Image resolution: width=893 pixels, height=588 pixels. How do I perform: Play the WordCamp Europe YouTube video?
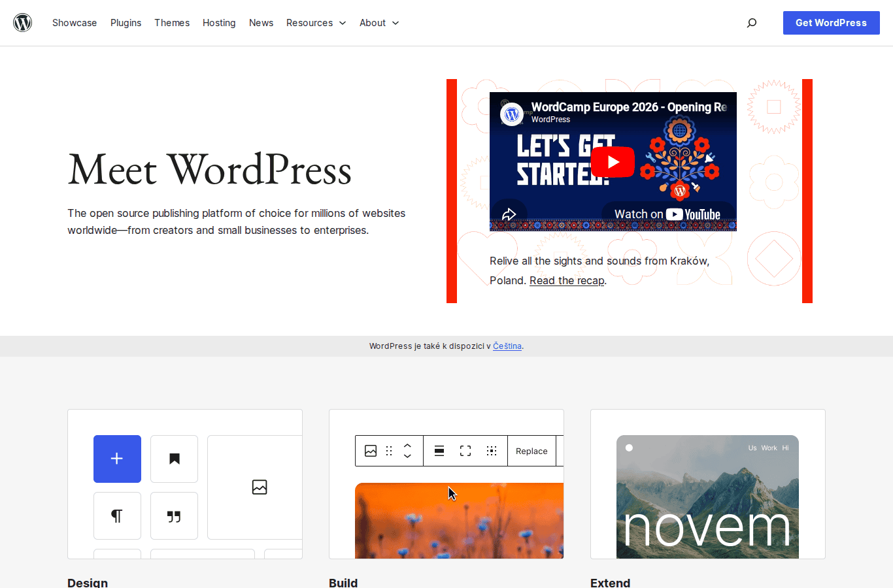613,162
